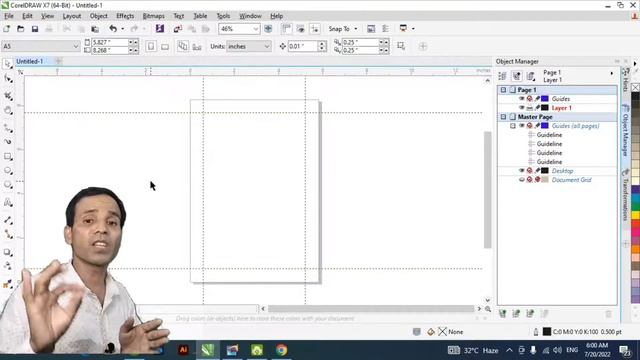This screenshot has height=360, width=640.
Task: Toggle visibility eye of Page 1 Guides layer
Action: 521,99
